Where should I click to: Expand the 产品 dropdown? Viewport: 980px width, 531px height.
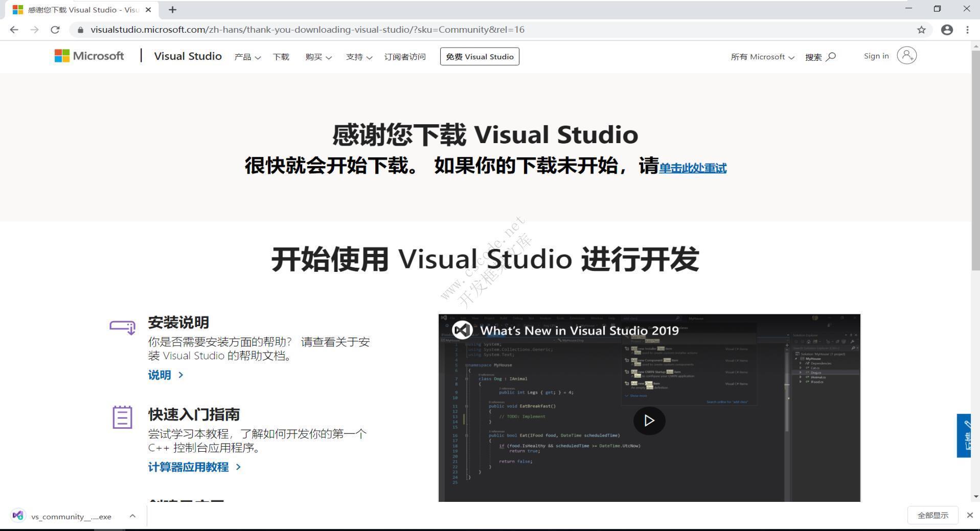pyautogui.click(x=247, y=57)
